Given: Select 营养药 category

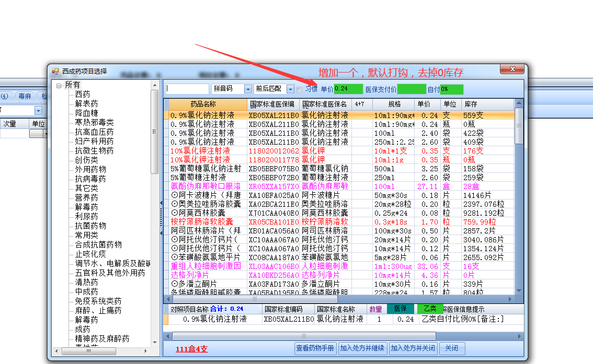Looking at the screenshot, I should click(86, 197).
